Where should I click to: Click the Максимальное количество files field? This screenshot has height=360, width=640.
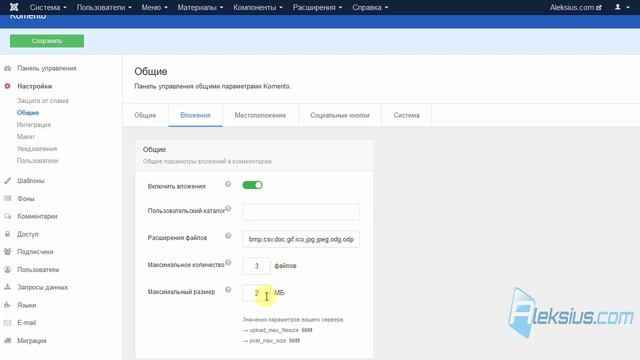[256, 266]
